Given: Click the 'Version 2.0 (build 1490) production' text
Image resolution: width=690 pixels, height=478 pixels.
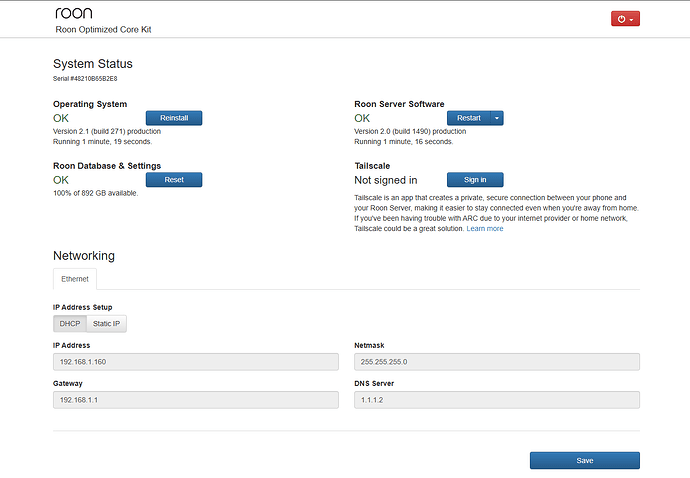Looking at the screenshot, I should click(410, 131).
